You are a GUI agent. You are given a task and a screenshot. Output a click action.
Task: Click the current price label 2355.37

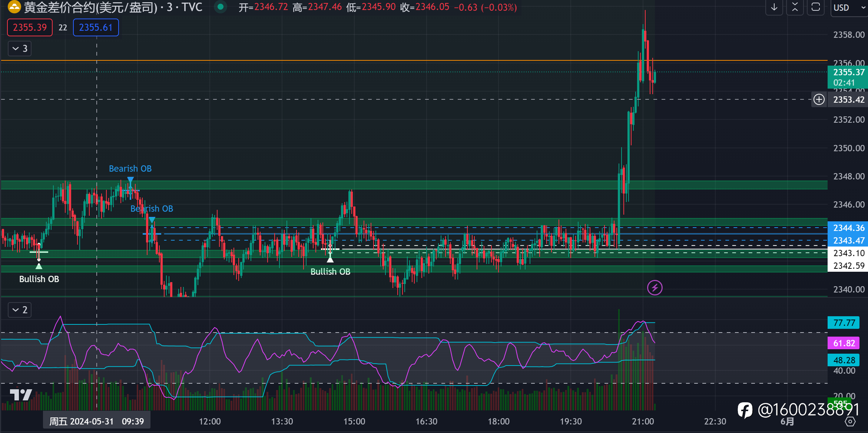pos(848,77)
